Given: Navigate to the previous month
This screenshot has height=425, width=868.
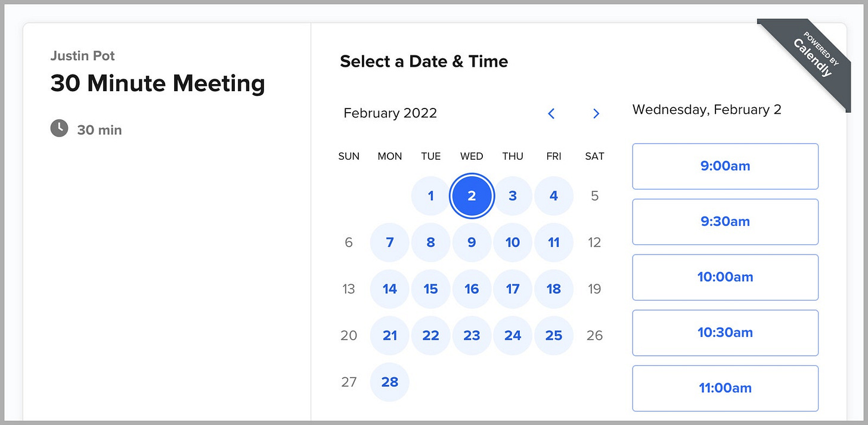Looking at the screenshot, I should pos(551,113).
